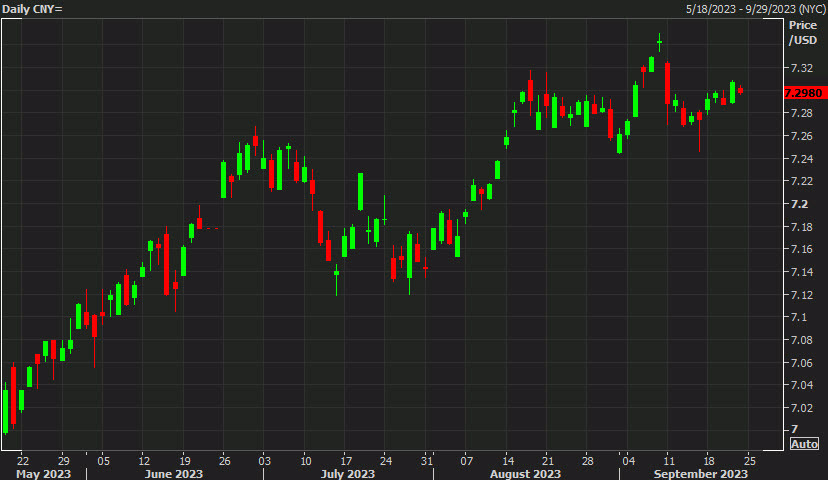
Task: Click date label 12 in June
Action: [144, 460]
